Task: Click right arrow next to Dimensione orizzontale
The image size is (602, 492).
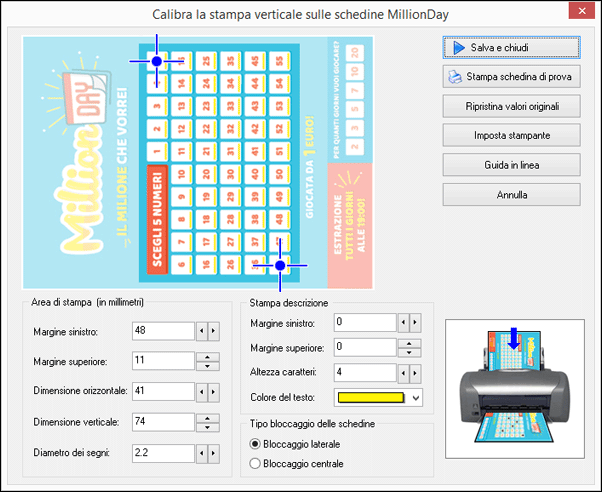Action: [x=214, y=391]
